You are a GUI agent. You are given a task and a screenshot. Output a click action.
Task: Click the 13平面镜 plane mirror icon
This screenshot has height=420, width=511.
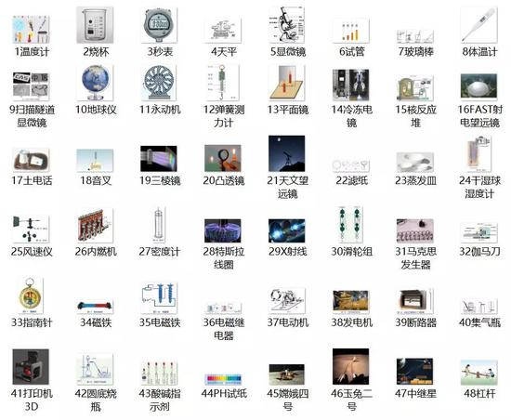(287, 83)
